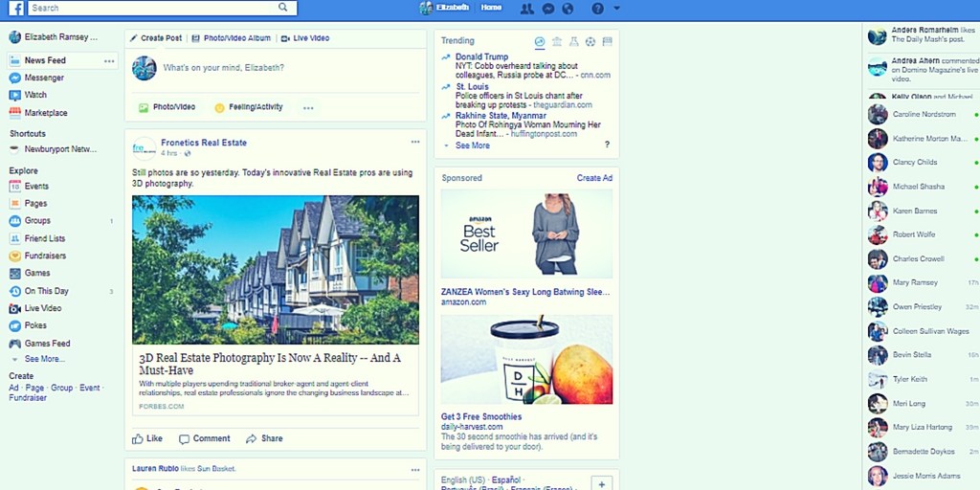Click the Groups icon in Explore

click(x=15, y=221)
